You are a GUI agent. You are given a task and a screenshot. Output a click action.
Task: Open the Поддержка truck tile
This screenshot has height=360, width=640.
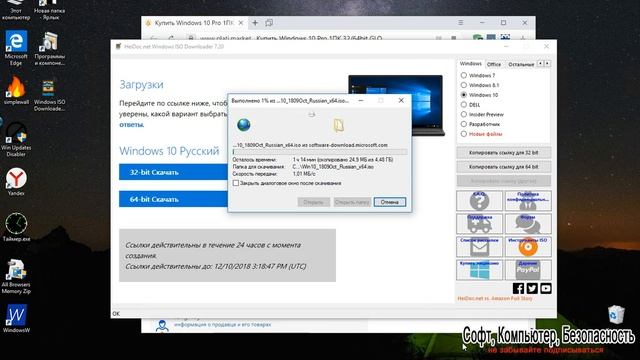[x=479, y=224]
